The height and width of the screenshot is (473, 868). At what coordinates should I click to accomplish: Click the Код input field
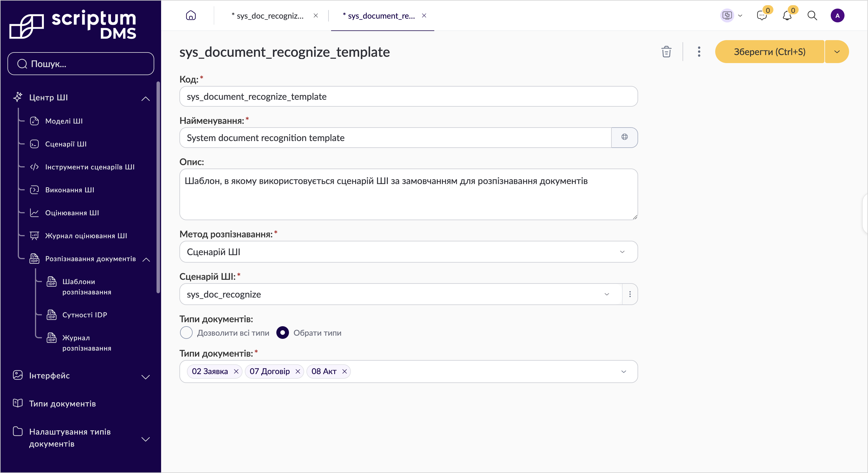click(408, 96)
